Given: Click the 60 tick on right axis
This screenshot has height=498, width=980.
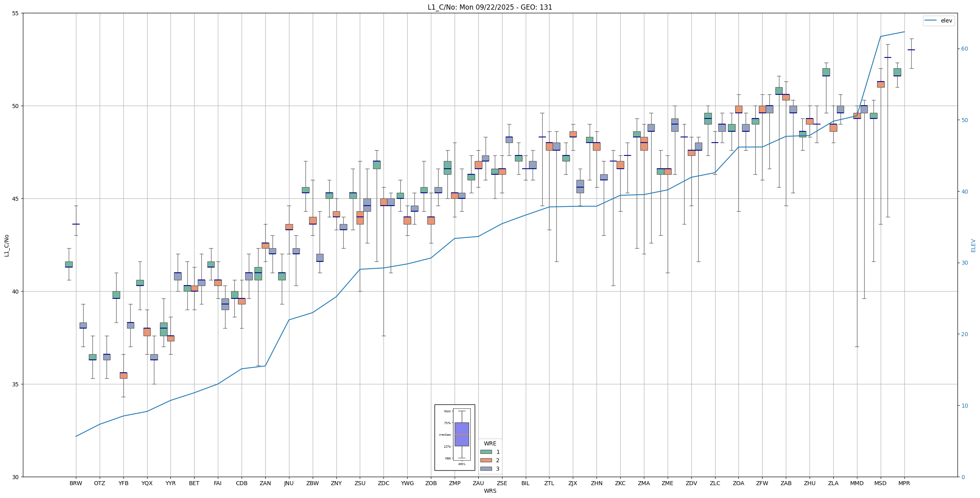Looking at the screenshot, I should click(964, 49).
